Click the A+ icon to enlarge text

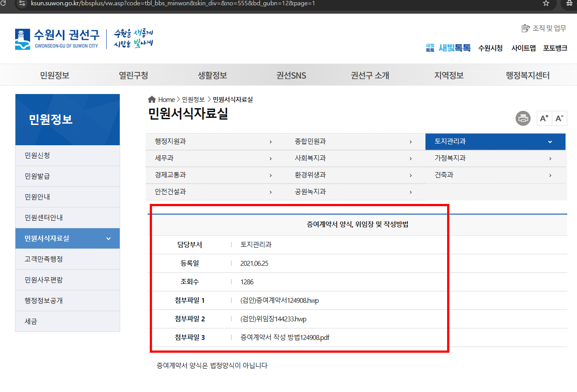[544, 118]
